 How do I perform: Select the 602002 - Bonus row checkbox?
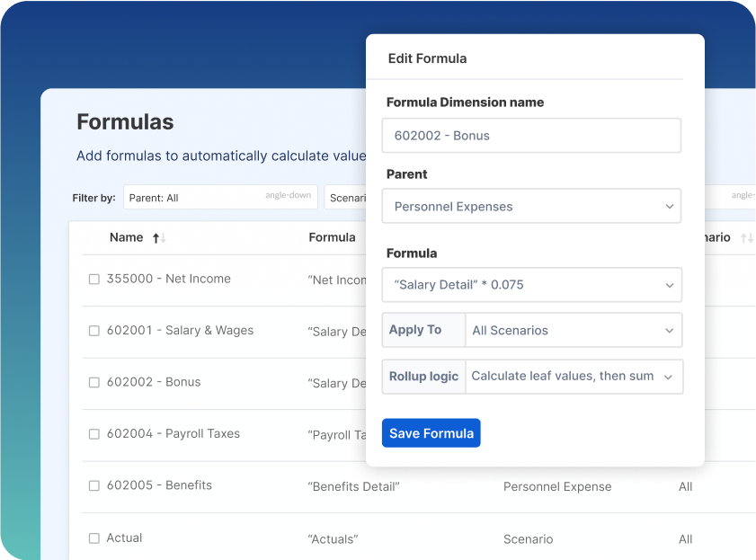(94, 383)
